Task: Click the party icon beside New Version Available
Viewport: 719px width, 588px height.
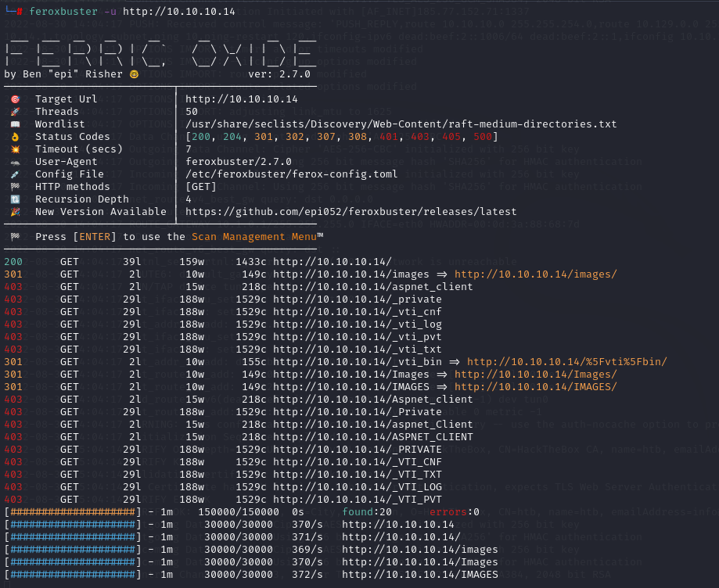Action: tap(15, 212)
